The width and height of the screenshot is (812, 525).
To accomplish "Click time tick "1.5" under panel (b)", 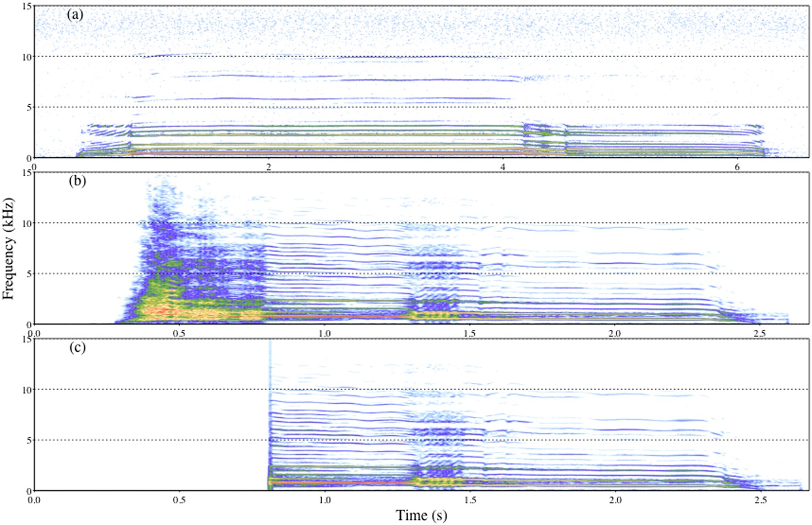I will [470, 333].
